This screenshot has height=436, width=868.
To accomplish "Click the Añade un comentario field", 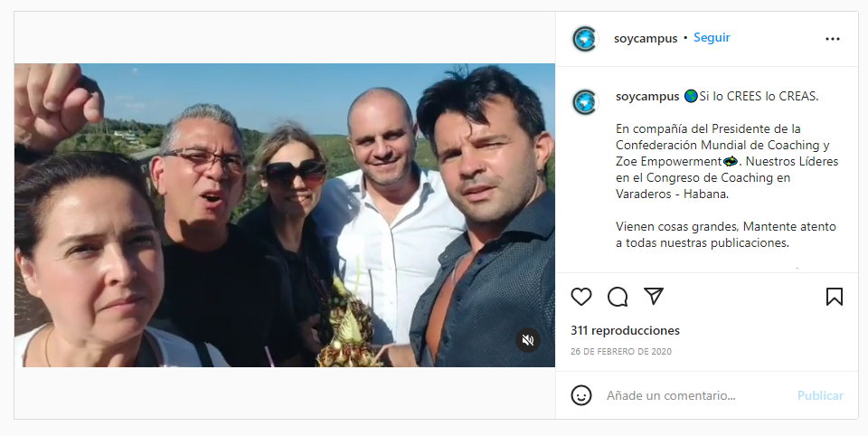I will (696, 395).
